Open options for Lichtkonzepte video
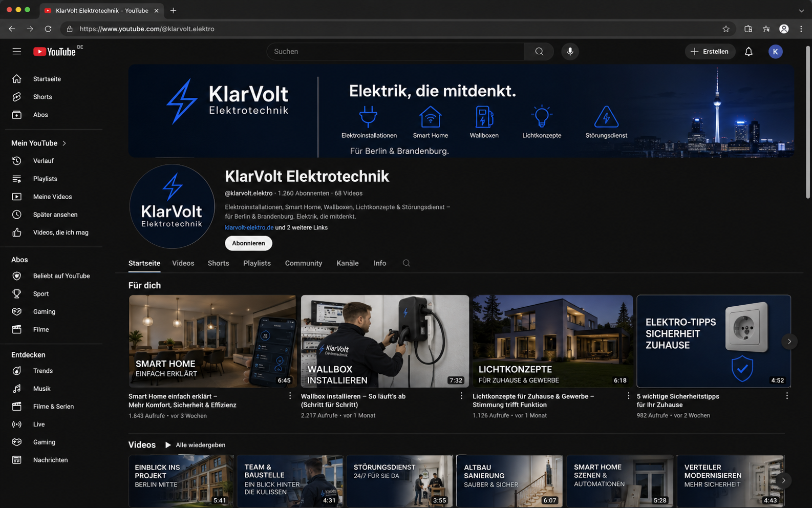The height and width of the screenshot is (508, 812). (628, 396)
